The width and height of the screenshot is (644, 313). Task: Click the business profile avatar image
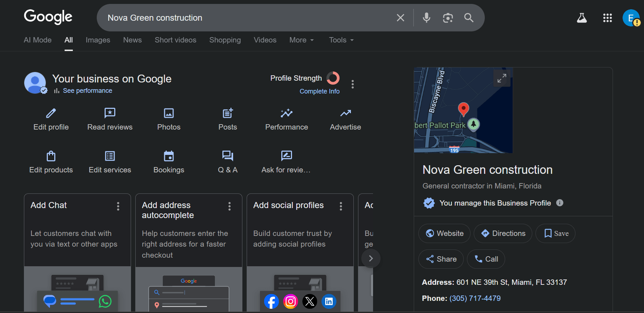[x=35, y=83]
